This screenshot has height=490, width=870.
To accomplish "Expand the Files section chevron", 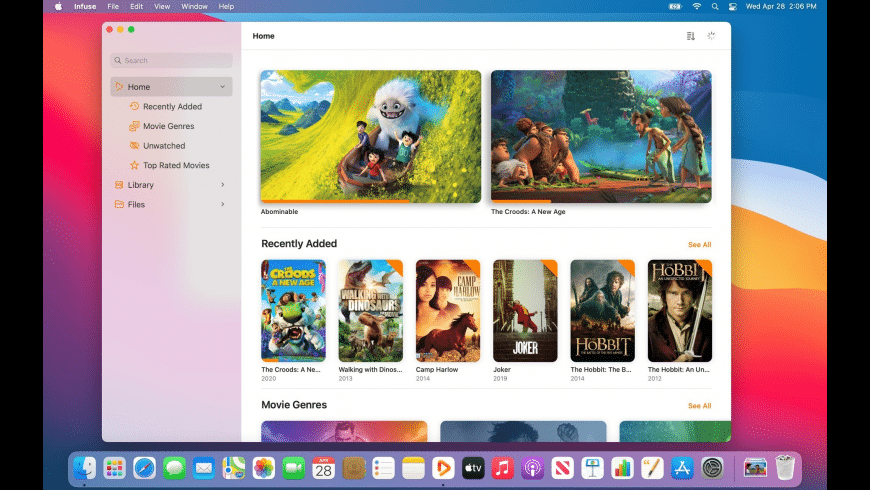I will point(222,204).
